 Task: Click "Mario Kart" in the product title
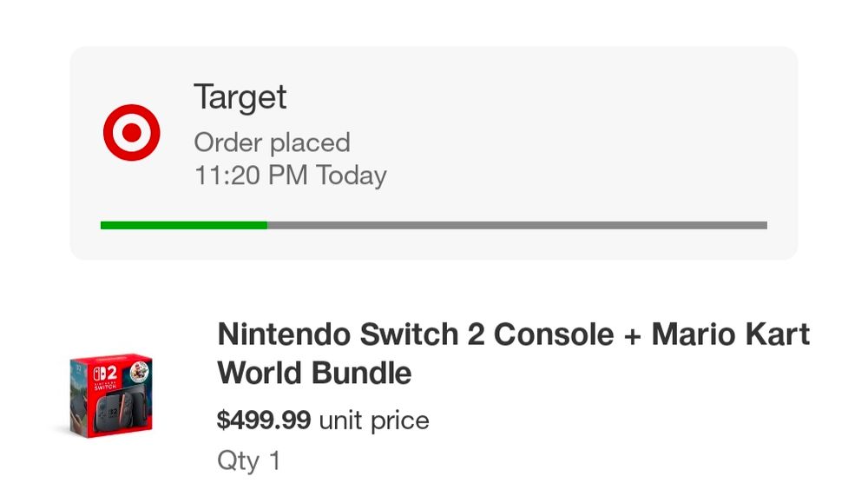point(730,334)
